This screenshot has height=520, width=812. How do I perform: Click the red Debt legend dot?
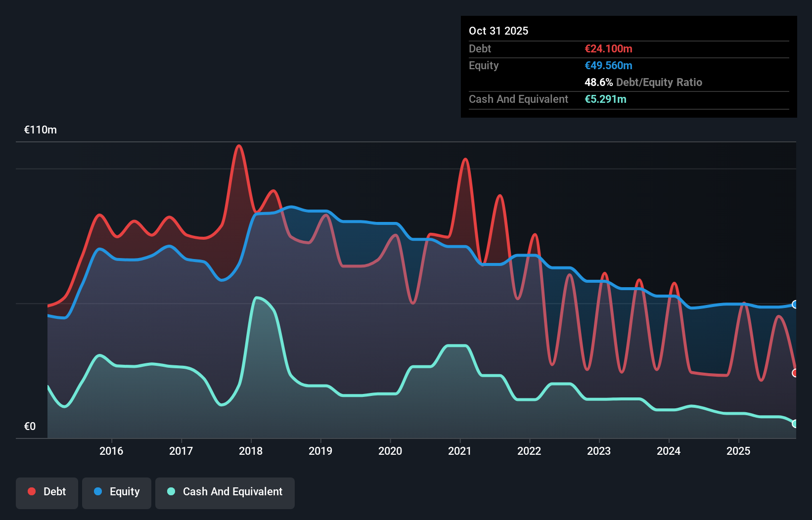(31, 491)
